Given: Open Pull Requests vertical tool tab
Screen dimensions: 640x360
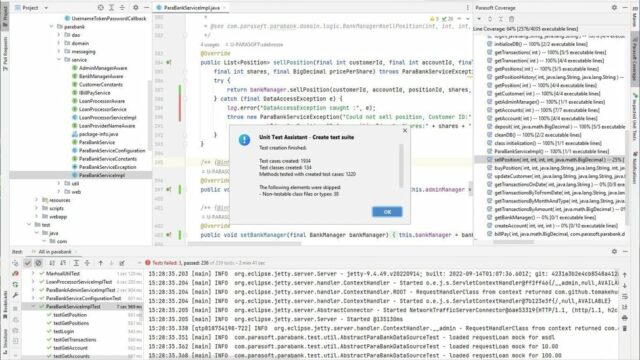Looking at the screenshot, I should coord(5,53).
